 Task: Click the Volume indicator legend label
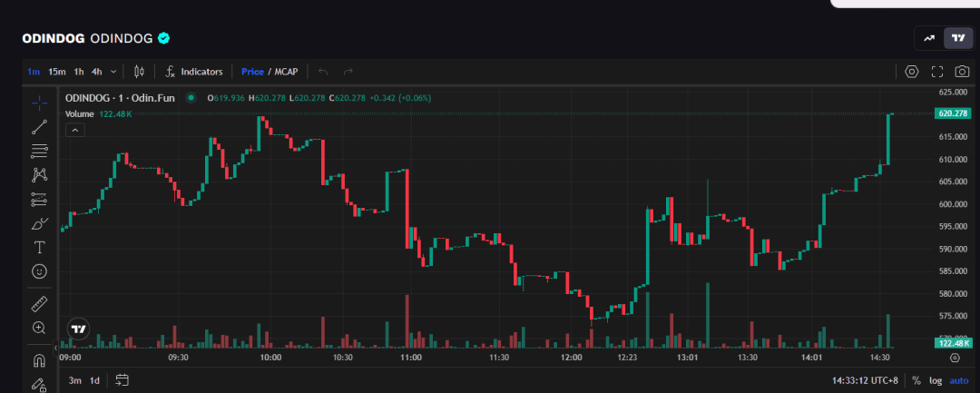click(79, 113)
